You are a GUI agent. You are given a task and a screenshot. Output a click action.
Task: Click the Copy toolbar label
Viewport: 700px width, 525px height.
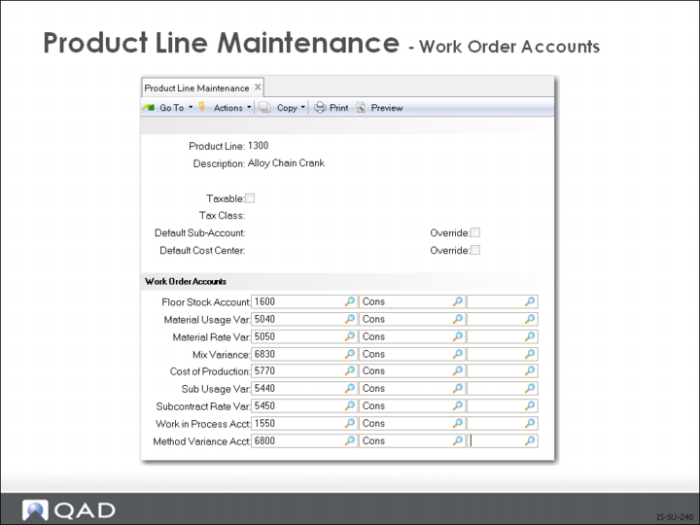pyautogui.click(x=287, y=108)
